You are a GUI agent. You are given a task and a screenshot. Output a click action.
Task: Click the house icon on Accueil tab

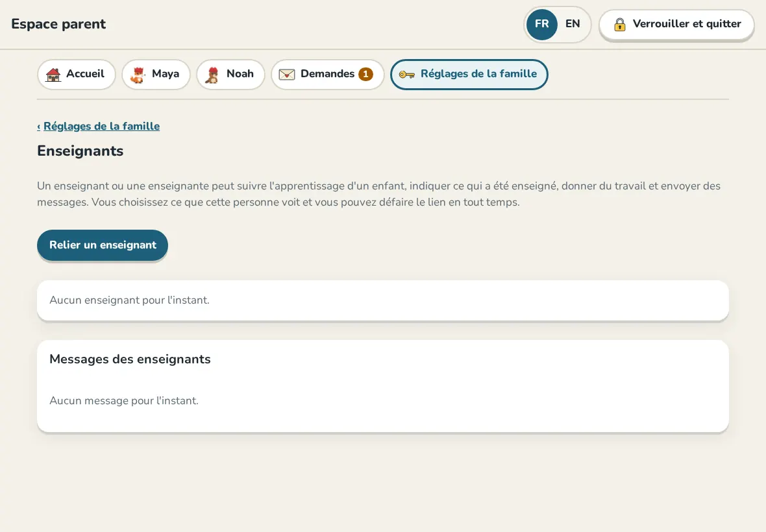pyautogui.click(x=53, y=75)
